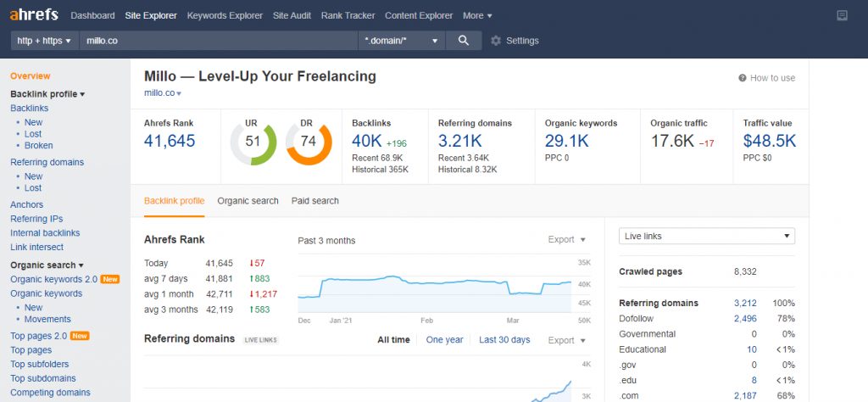
Task: Open Backlinks in the sidebar
Action: 30,108
